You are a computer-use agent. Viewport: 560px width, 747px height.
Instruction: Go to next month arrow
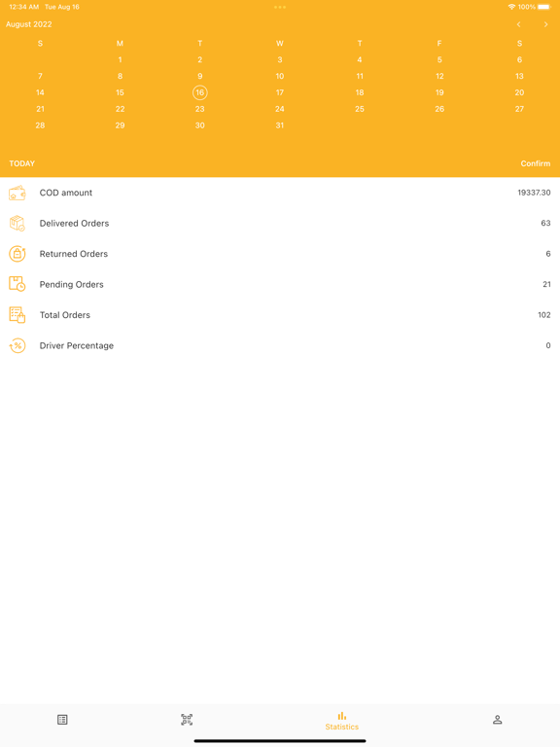click(x=545, y=24)
